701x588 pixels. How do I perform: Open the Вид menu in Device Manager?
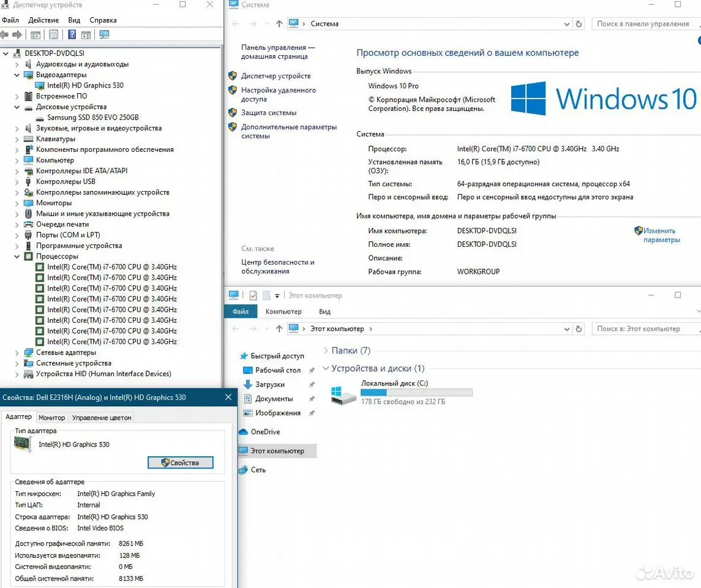(x=73, y=20)
